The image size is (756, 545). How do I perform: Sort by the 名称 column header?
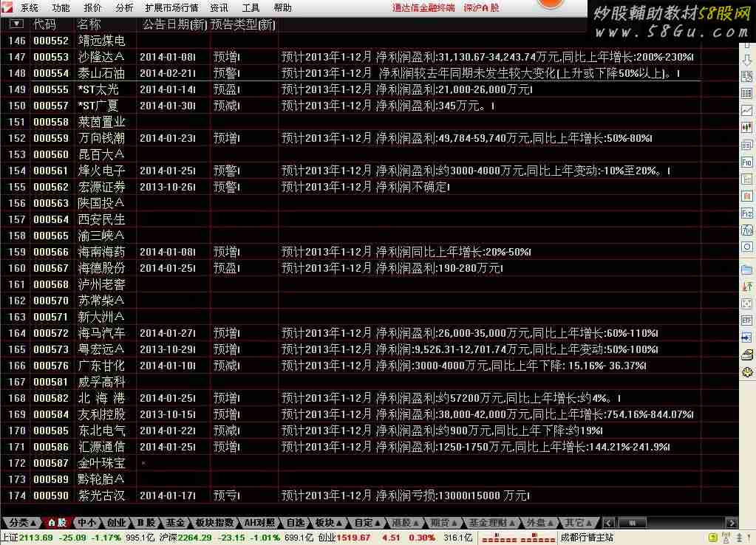(x=89, y=24)
